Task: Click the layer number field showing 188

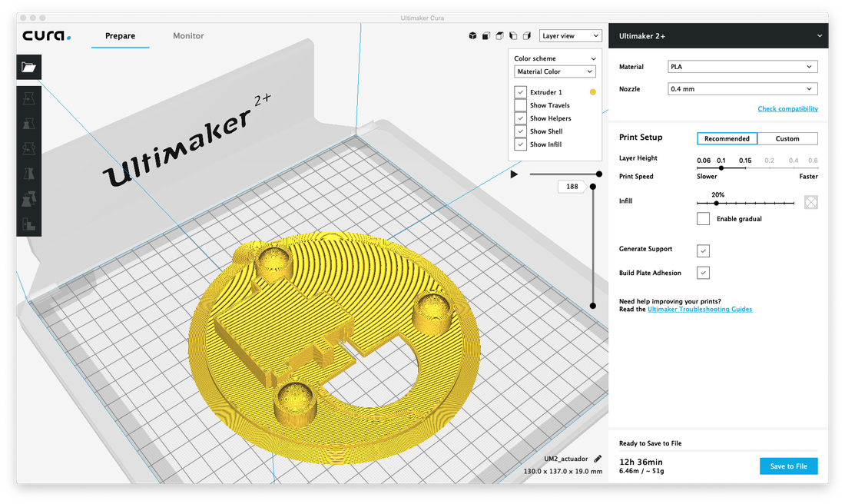Action: click(572, 187)
